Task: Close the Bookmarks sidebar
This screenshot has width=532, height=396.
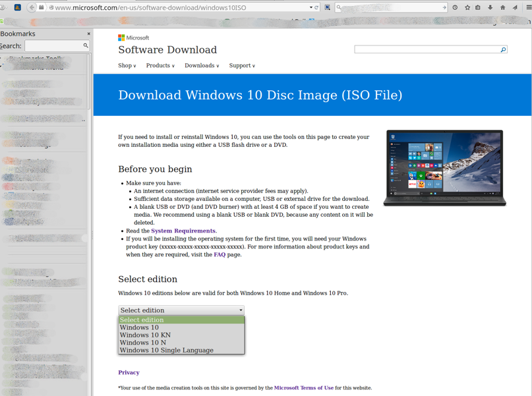Action: pos(88,34)
